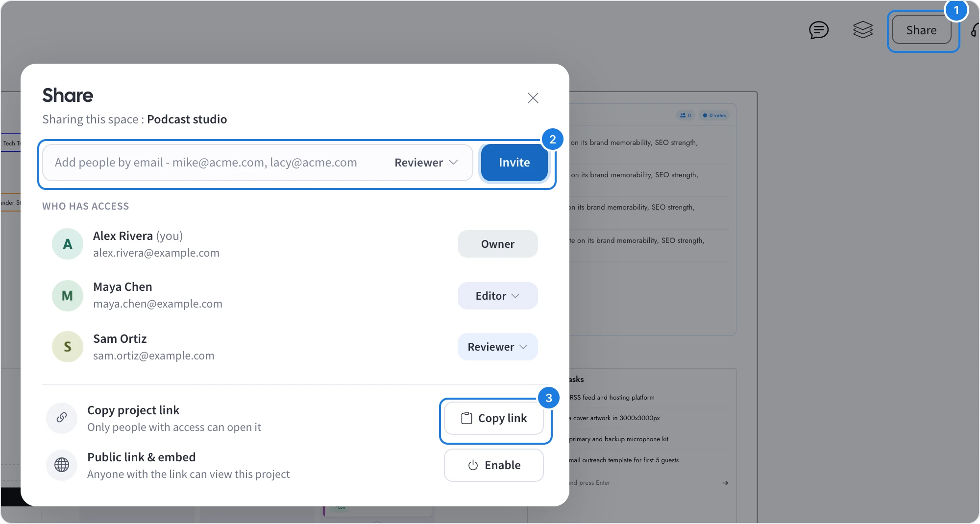Select the 'primary and backup microphone kit' task
Screen dimensions: 980x524
coord(618,439)
